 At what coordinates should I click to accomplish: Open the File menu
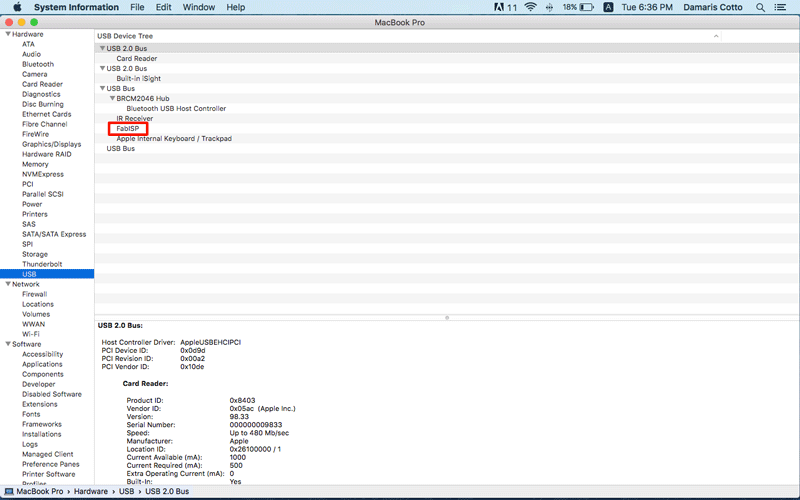pos(137,7)
